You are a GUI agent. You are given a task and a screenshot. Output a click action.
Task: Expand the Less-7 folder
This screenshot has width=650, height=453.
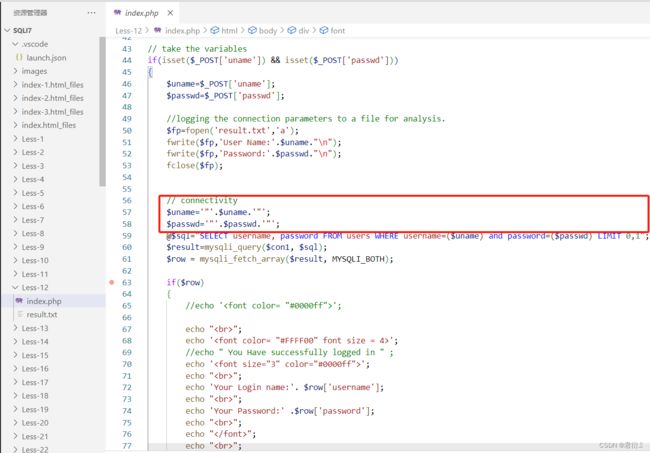point(15,220)
